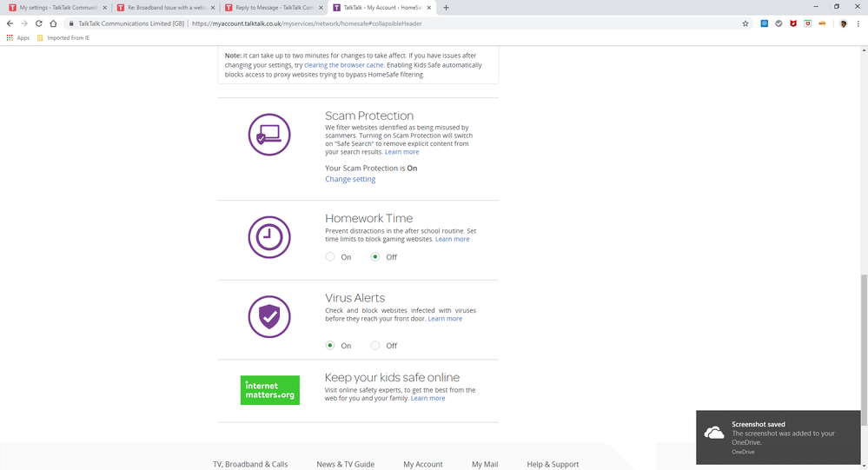Click the Scam Protection laptop shield icon
Image resolution: width=868 pixels, height=470 pixels.
click(x=269, y=135)
